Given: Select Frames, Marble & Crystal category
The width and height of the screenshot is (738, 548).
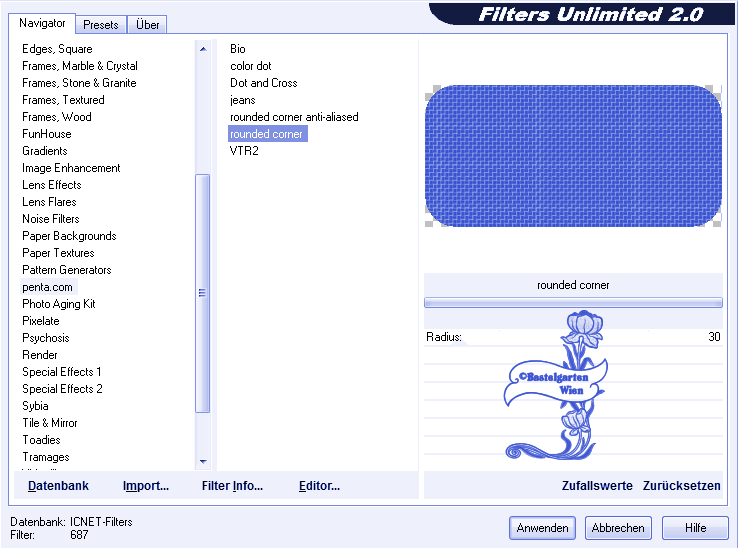Looking at the screenshot, I should coord(80,66).
